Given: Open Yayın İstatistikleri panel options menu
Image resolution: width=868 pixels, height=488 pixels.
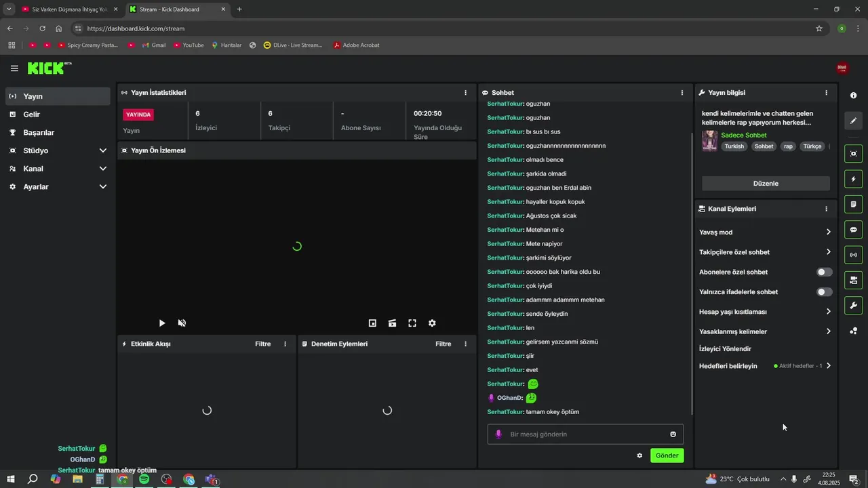Looking at the screenshot, I should click(x=465, y=92).
